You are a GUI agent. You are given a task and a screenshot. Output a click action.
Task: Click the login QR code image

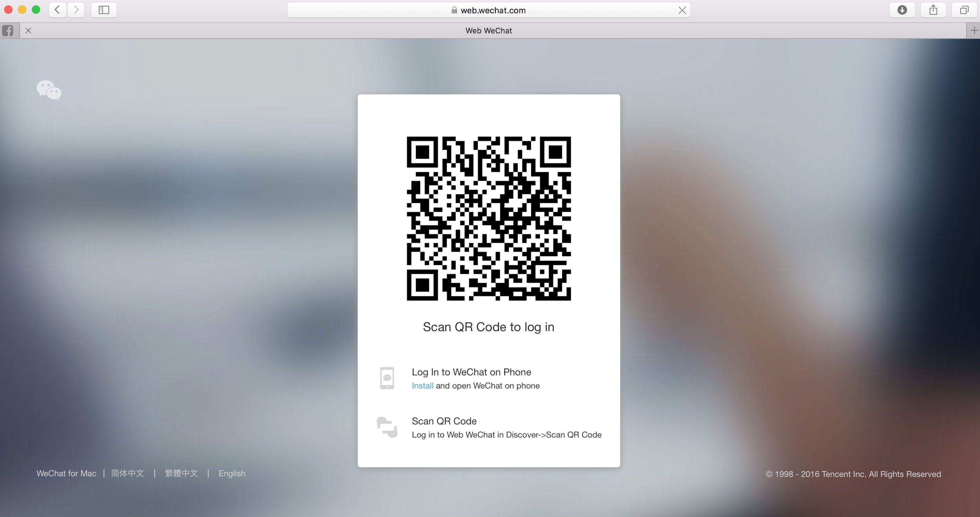(489, 218)
